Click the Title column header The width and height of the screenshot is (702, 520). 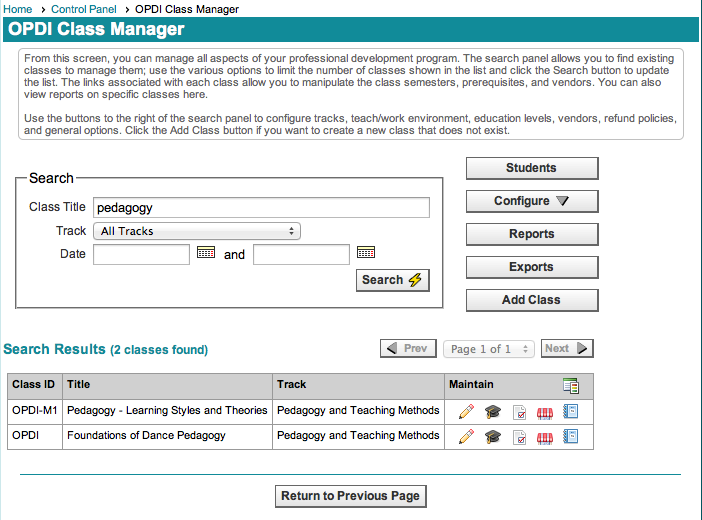(167, 386)
